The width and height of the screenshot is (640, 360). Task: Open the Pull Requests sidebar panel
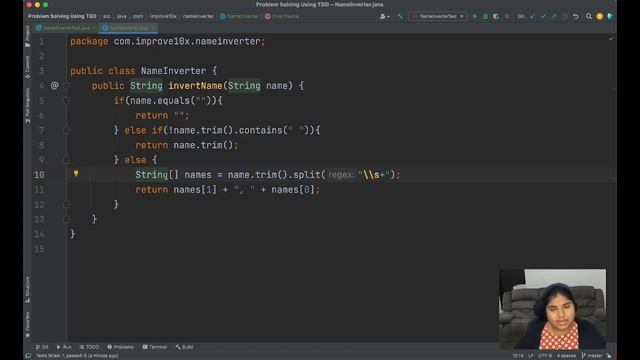pyautogui.click(x=27, y=106)
